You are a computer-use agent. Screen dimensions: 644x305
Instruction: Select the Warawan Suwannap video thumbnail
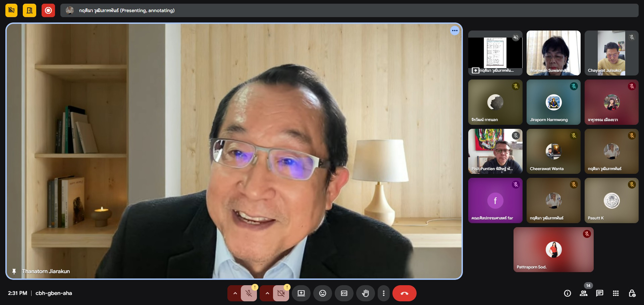coord(553,53)
